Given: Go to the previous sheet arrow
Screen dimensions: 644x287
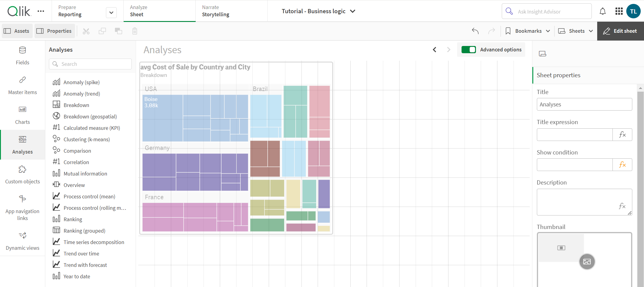Looking at the screenshot, I should pos(435,50).
